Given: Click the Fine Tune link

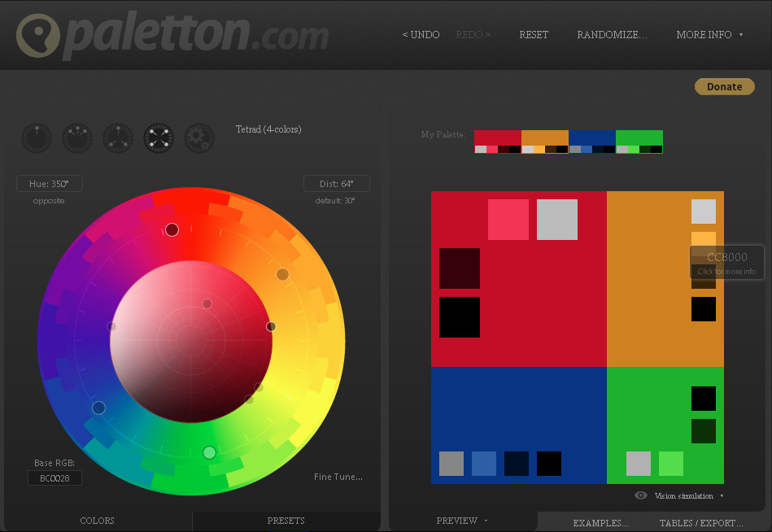Looking at the screenshot, I should pos(338,477).
